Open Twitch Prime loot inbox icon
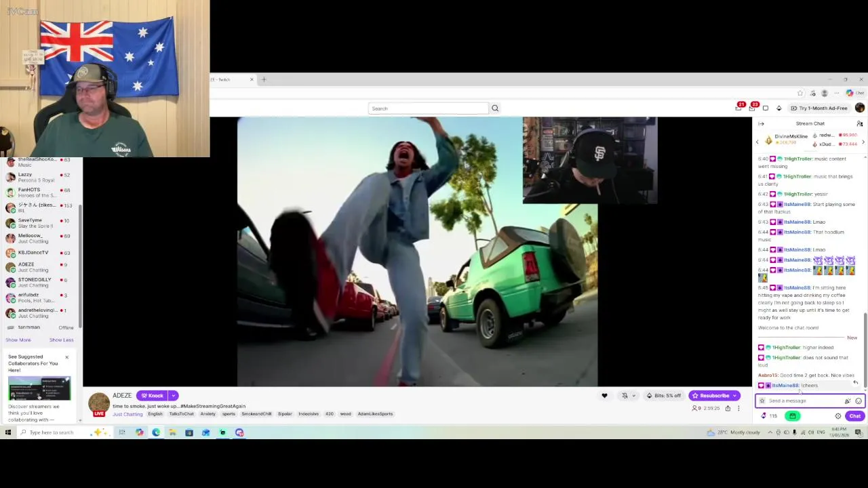Viewport: 868px width, 488px height. [x=739, y=108]
